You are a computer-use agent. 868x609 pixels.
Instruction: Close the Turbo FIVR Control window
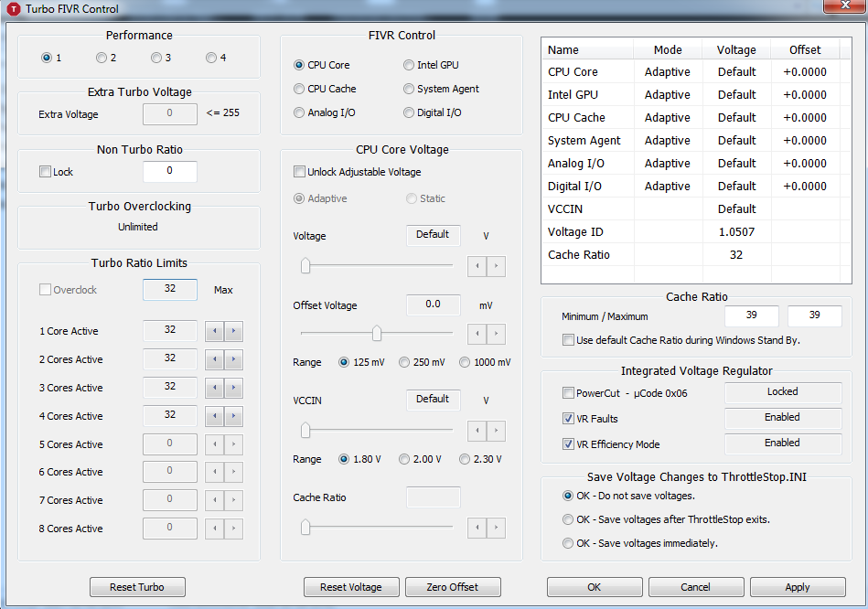[844, 5]
